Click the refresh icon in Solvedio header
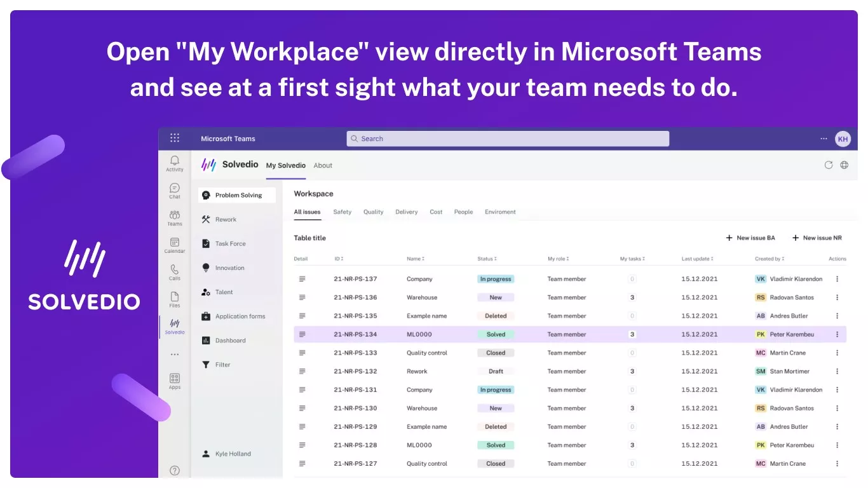Viewport: 868px width, 488px height. tap(829, 165)
